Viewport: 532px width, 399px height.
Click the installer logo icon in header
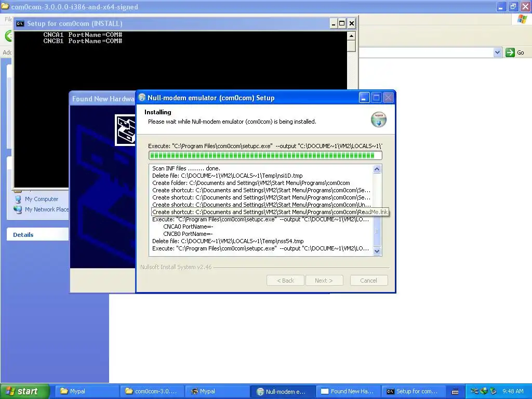click(x=379, y=119)
